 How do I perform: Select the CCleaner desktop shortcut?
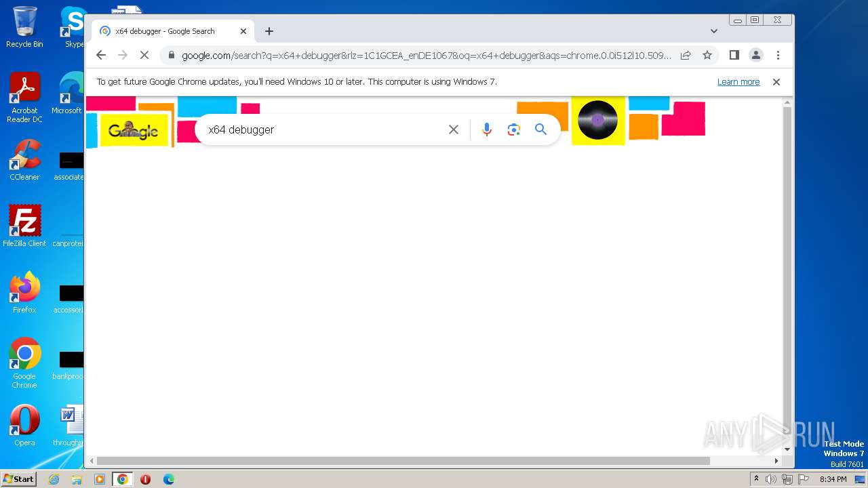[x=24, y=161]
